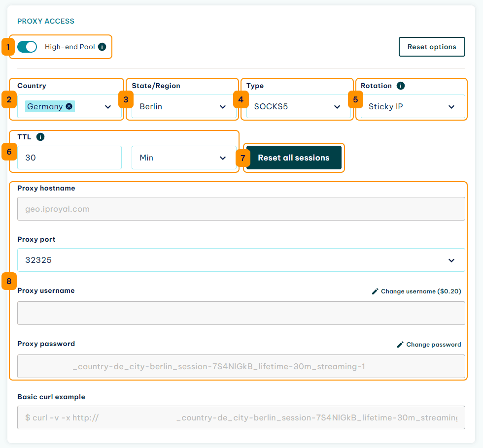Click the Proxy username field
This screenshot has width=483, height=448.
click(241, 313)
